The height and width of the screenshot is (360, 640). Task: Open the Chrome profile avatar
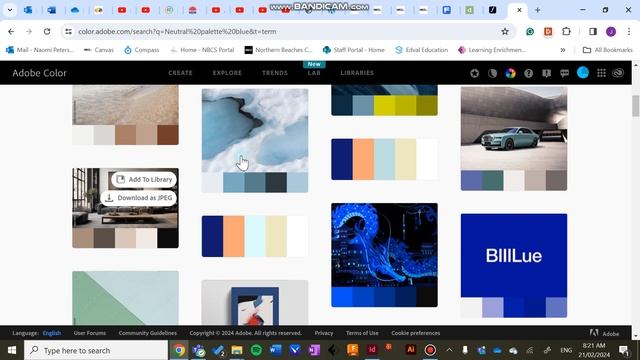click(611, 31)
